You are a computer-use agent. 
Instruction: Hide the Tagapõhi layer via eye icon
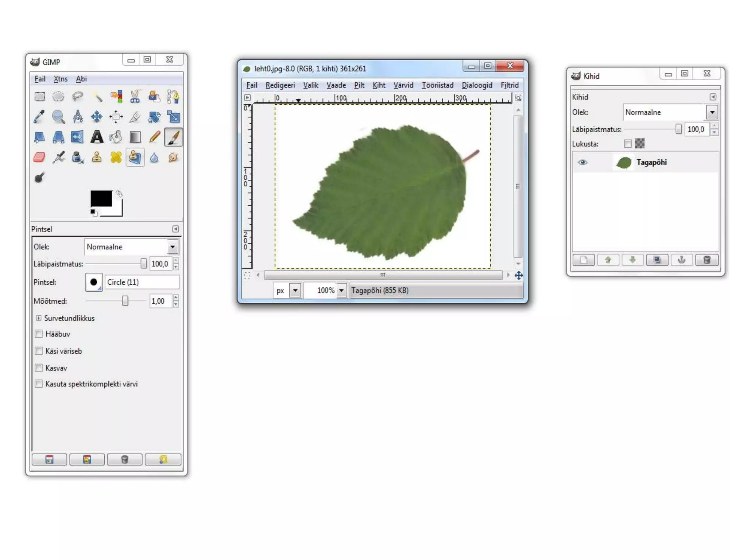(582, 162)
